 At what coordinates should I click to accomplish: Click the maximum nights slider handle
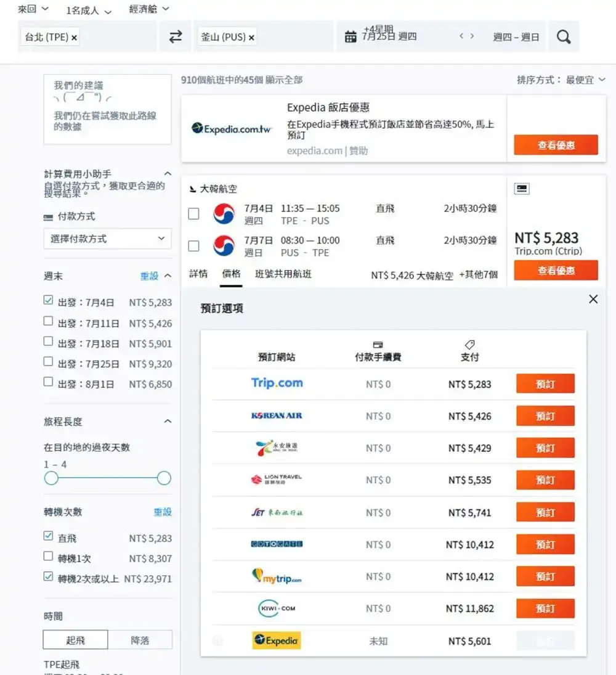(x=164, y=478)
